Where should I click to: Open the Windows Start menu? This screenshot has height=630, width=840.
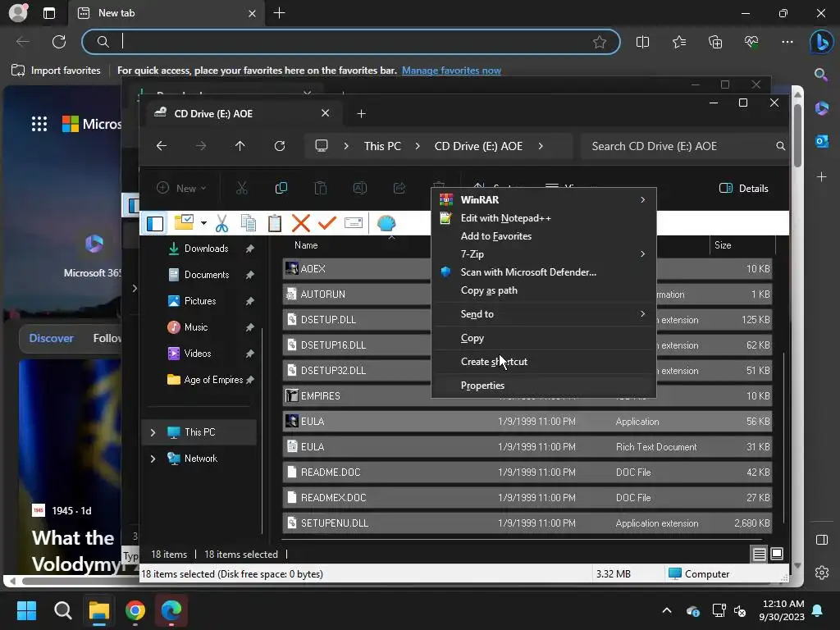26,610
